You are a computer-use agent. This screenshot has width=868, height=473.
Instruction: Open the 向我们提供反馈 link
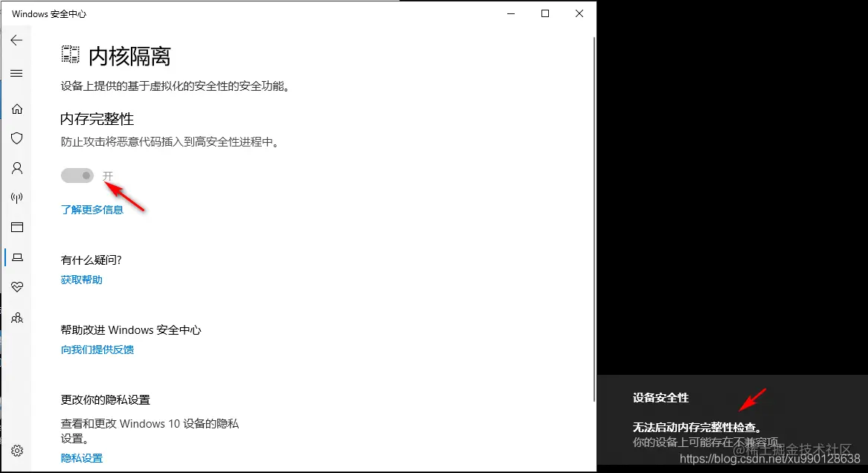coord(97,350)
